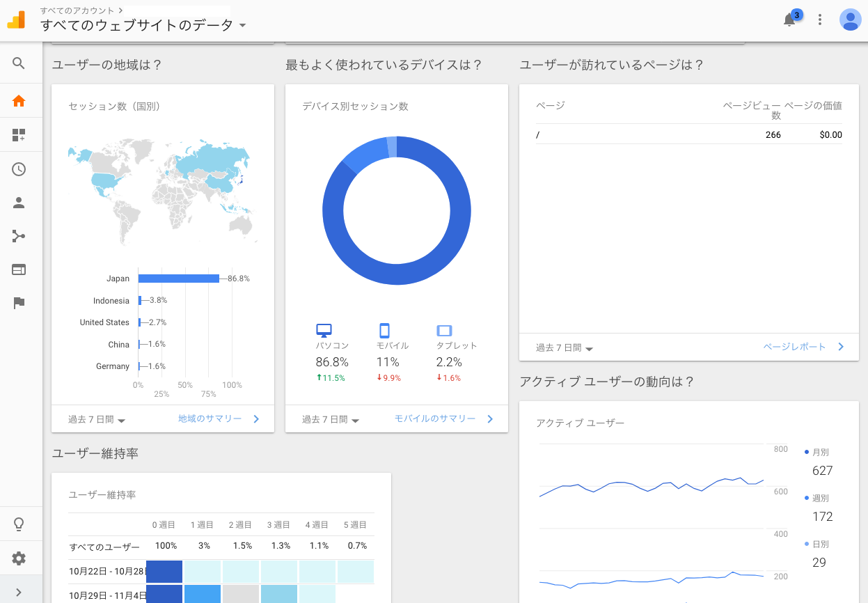Click the ページビュー数 column header
This screenshot has height=603, width=868.
point(752,110)
